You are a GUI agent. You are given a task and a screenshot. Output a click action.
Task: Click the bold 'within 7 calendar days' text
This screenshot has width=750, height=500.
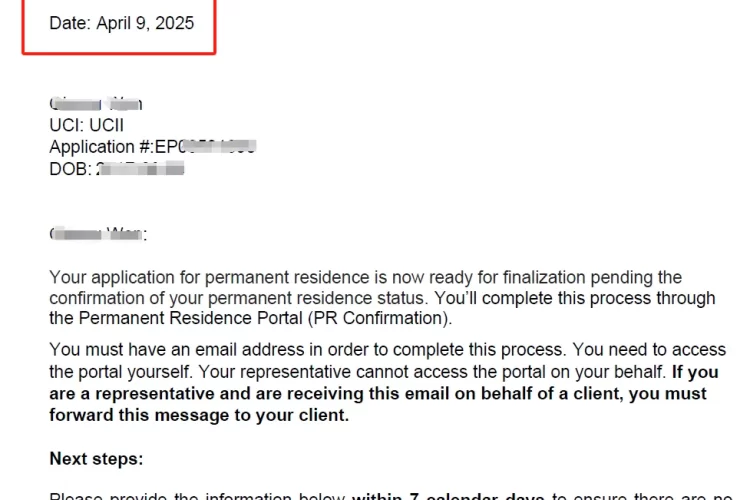coord(448,496)
